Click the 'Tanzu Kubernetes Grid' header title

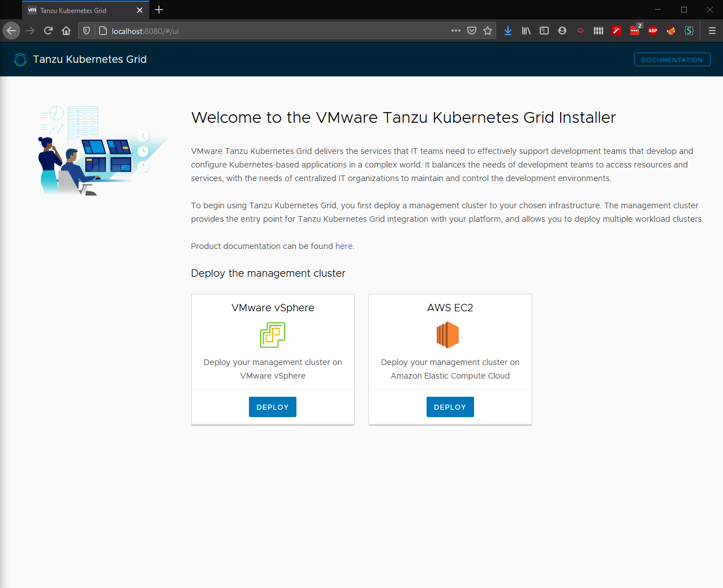point(90,59)
